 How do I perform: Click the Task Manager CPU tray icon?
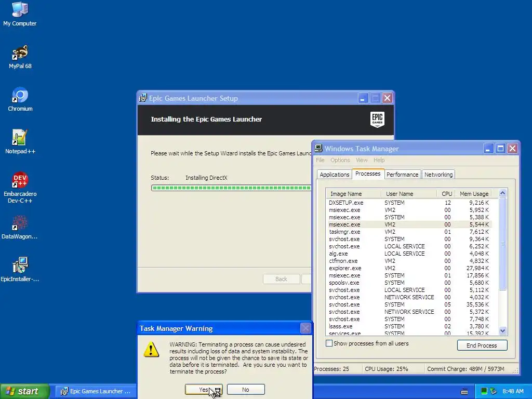[484, 391]
